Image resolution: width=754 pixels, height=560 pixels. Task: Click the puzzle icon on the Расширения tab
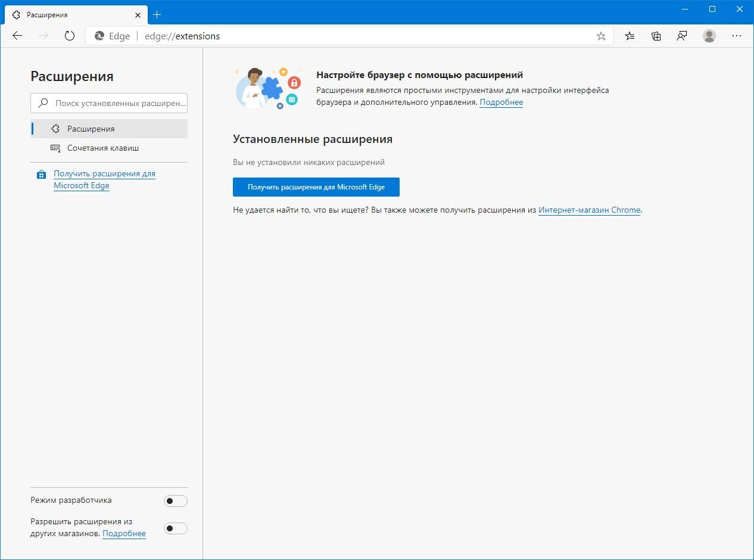pyautogui.click(x=17, y=14)
